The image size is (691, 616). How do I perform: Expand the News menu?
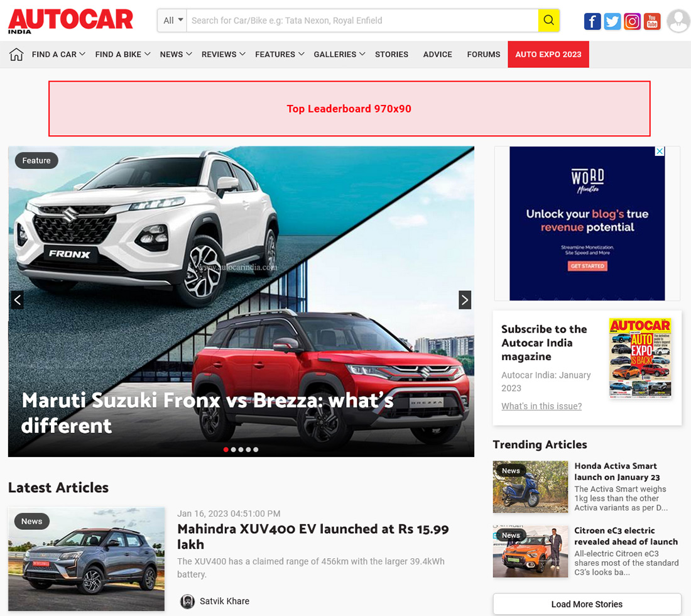click(x=176, y=54)
